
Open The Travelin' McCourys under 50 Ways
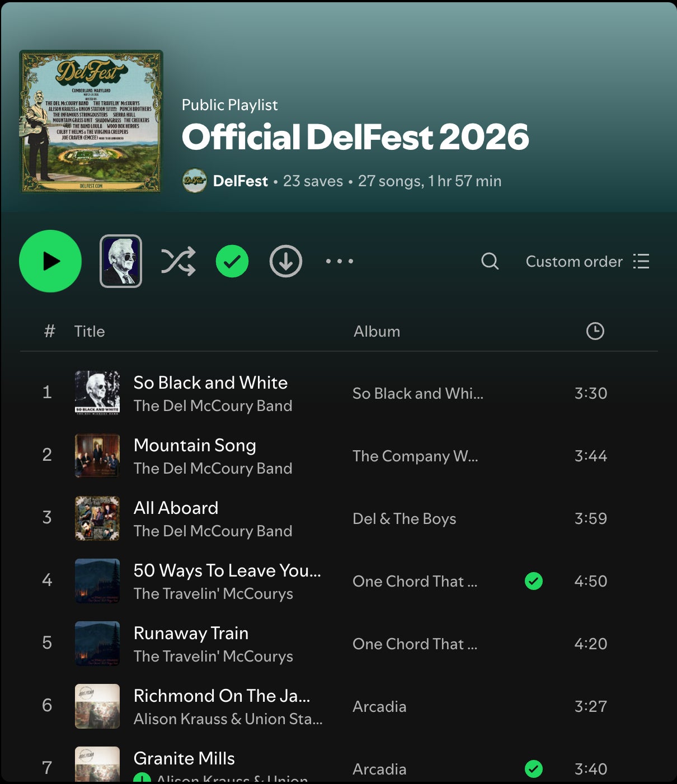coord(213,594)
